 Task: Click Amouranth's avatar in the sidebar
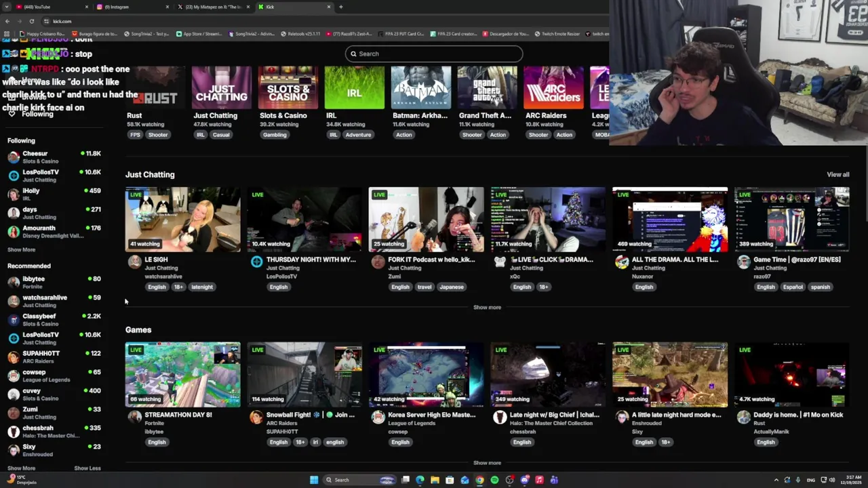[14, 232]
